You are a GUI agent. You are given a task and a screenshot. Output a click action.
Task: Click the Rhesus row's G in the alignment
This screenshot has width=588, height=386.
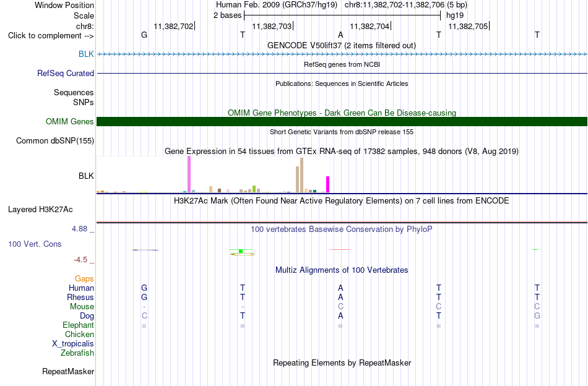(144, 297)
